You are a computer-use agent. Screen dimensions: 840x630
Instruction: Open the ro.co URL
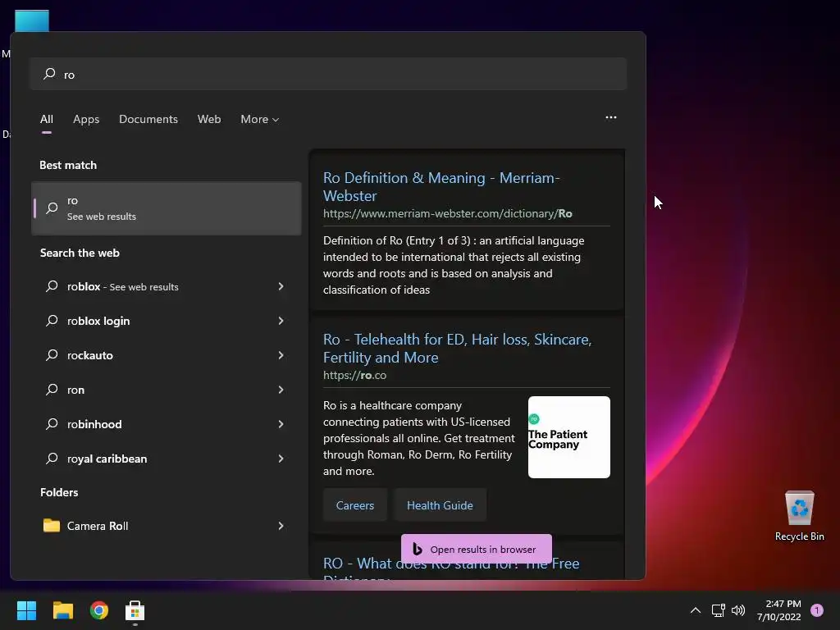tap(354, 376)
